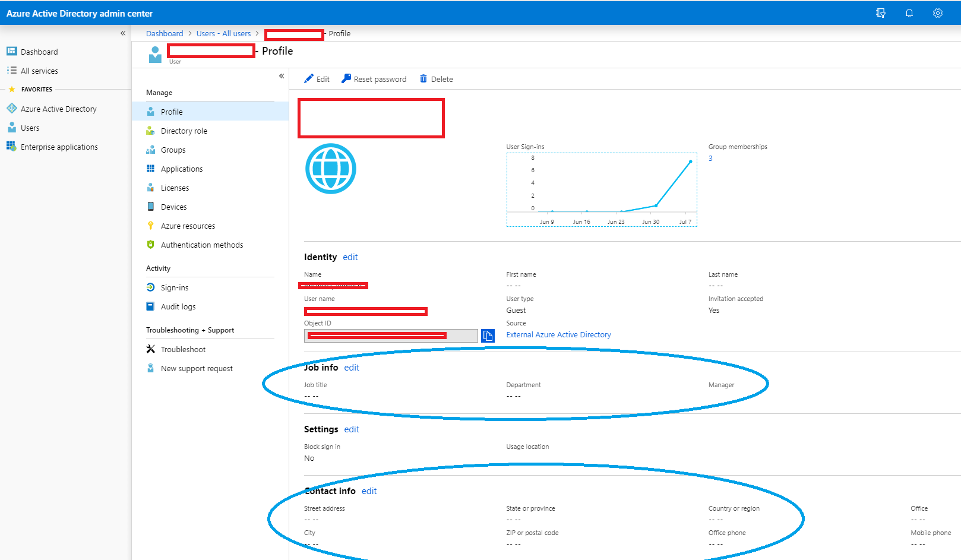Click the globe profile picture
The width and height of the screenshot is (961, 560).
[331, 169]
